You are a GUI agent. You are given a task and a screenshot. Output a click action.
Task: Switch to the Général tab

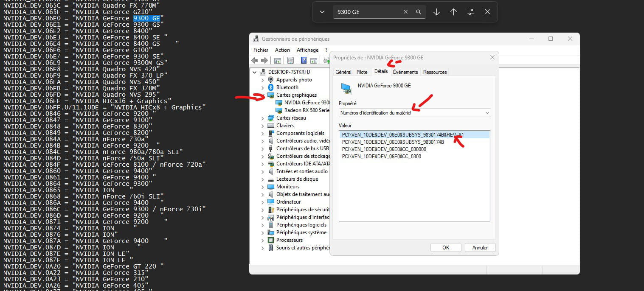tap(343, 72)
